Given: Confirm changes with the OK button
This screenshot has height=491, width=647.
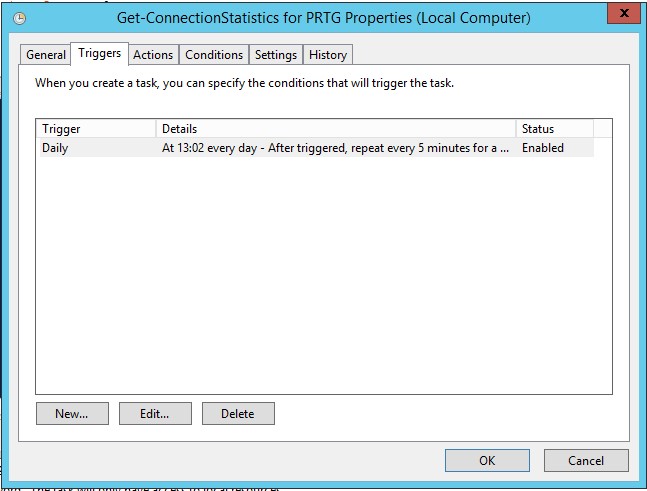Looking at the screenshot, I should click(487, 461).
